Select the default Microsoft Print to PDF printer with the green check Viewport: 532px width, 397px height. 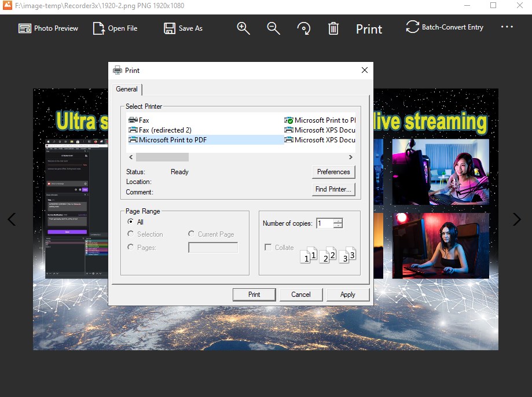(320, 120)
